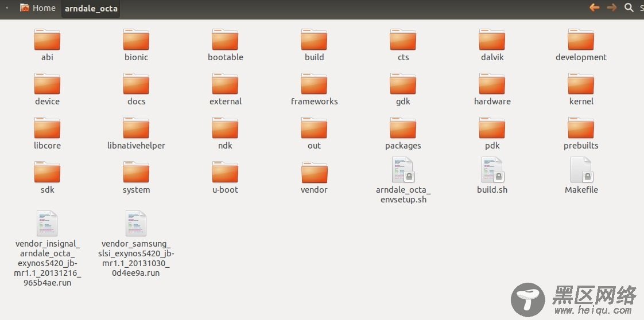This screenshot has height=320, width=644.
Task: Select the hardware folder icon
Action: click(x=492, y=84)
